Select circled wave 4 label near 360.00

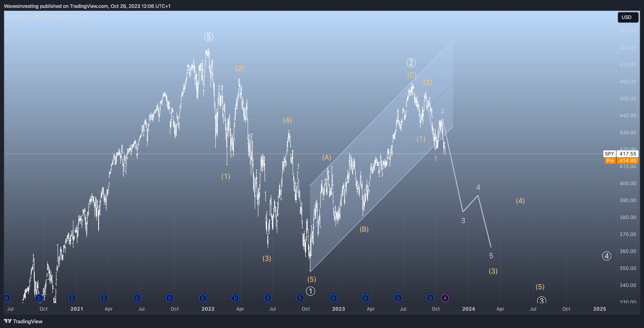(607, 256)
